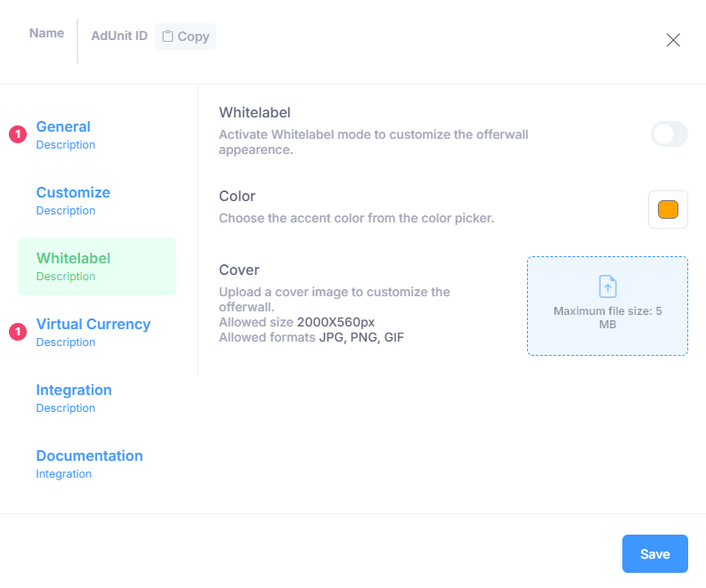Open the Integration tab

pyautogui.click(x=74, y=391)
